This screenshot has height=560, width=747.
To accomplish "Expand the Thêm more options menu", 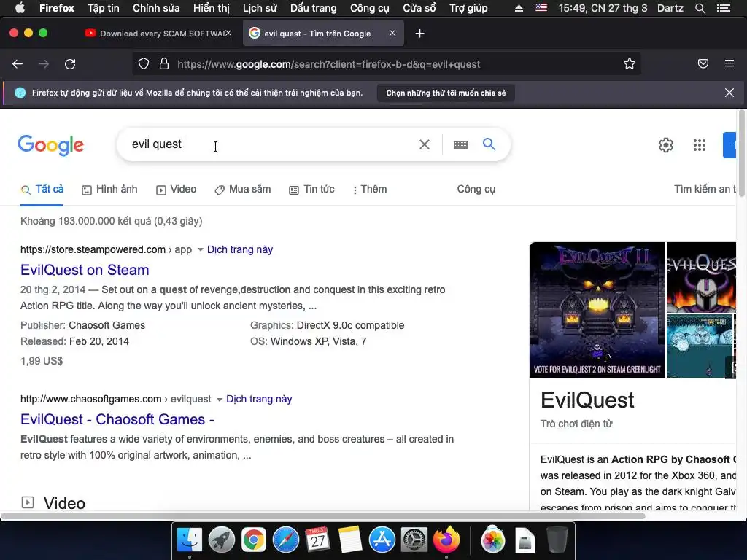I will click(x=370, y=189).
